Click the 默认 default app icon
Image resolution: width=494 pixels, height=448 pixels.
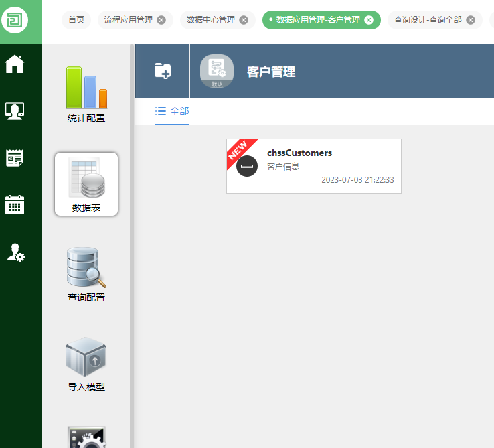[x=217, y=71]
